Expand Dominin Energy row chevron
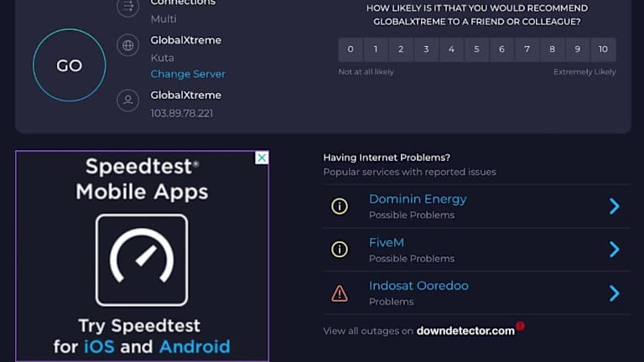 pos(614,206)
